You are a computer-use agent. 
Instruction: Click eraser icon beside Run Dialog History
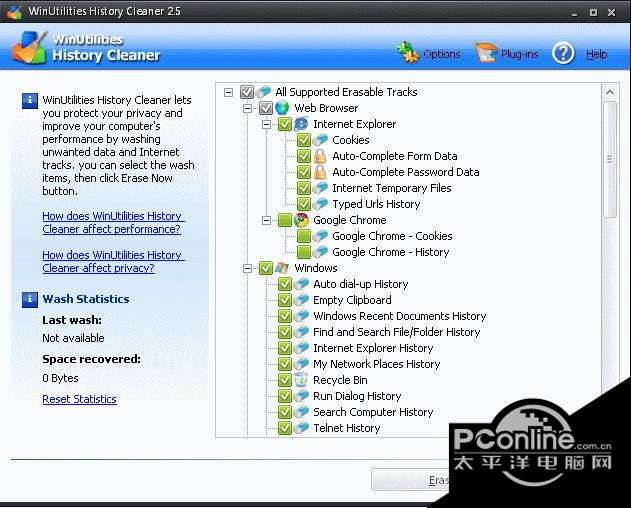[301, 396]
